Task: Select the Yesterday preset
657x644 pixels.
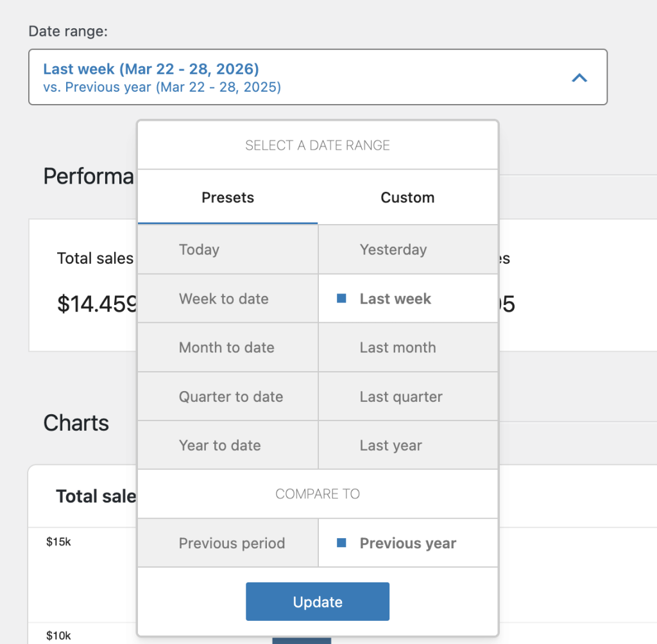Action: [408, 250]
